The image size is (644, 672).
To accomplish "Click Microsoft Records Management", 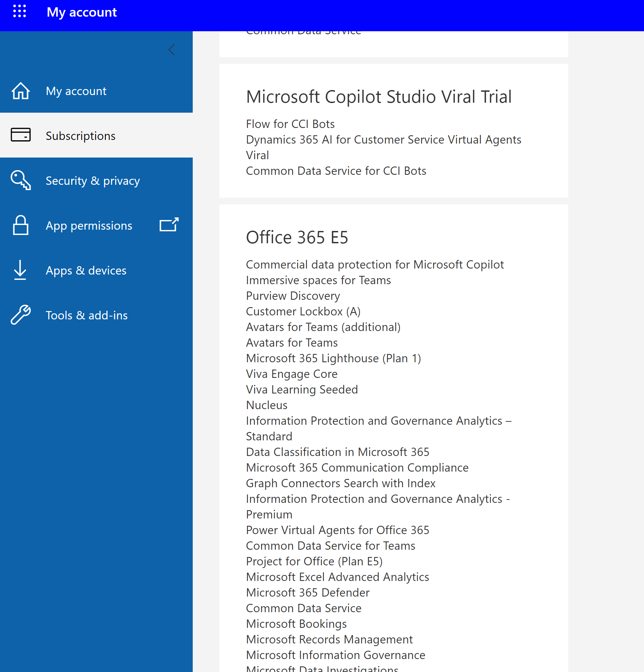I will 329,639.
